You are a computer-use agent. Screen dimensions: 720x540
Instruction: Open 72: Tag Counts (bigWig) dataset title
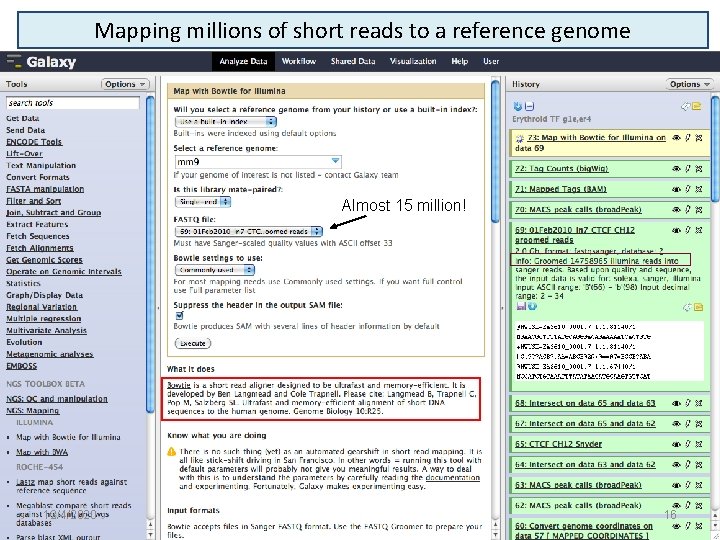coord(561,169)
